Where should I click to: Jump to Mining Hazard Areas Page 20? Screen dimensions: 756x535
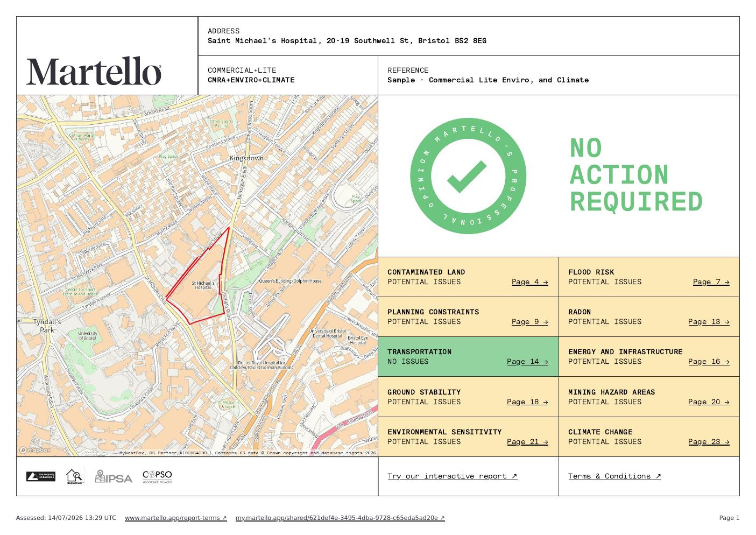click(709, 402)
